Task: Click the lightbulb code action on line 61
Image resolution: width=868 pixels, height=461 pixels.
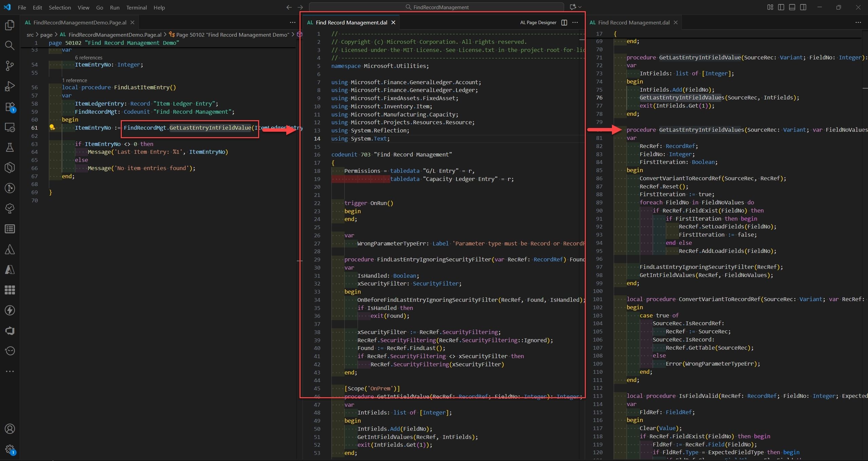Action: 52,128
